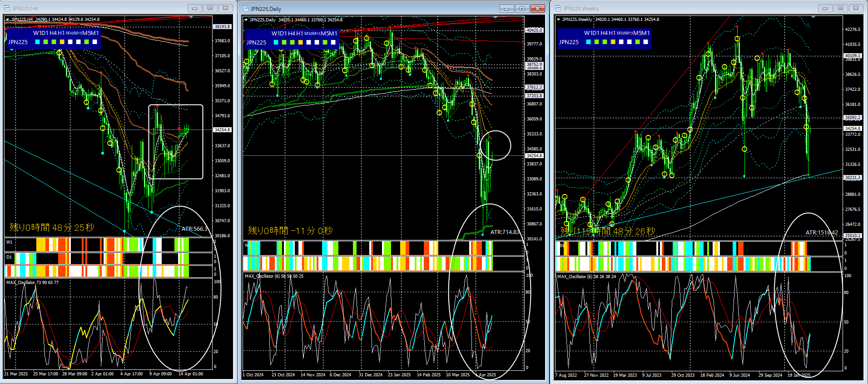Click the ATR:714.83 readout in Daily chart
Viewport: 868px width, 384px height.
tap(505, 232)
